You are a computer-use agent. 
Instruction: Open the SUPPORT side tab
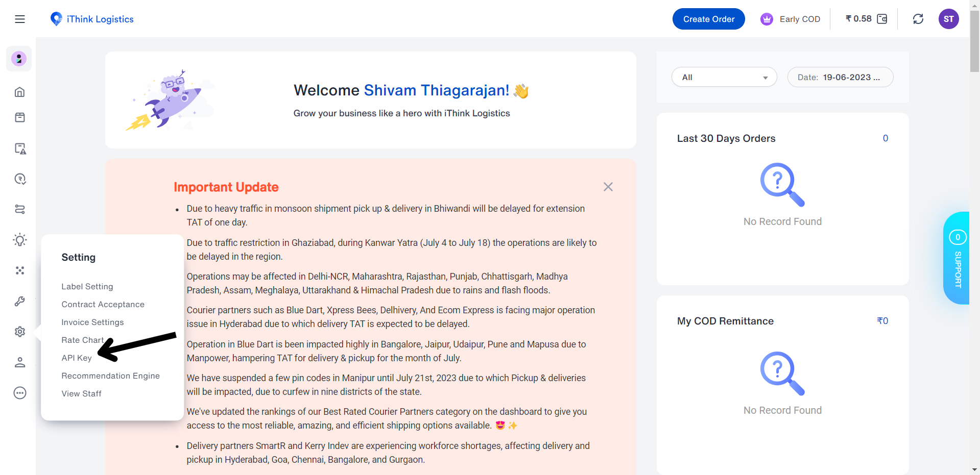(x=957, y=258)
